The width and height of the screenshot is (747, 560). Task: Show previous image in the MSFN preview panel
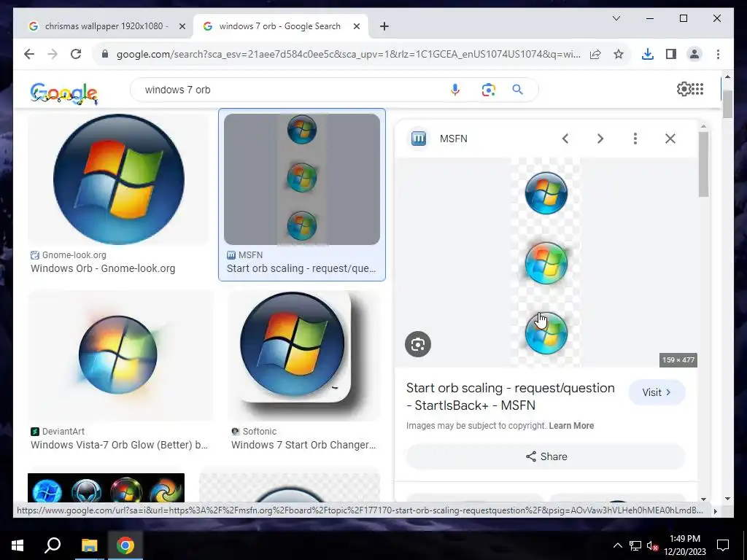pos(565,139)
